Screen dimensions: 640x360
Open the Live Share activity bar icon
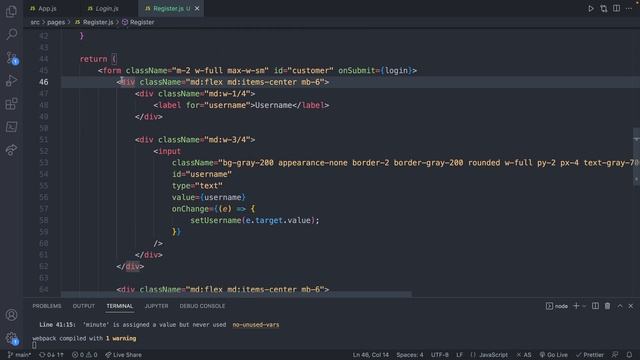(x=11, y=150)
